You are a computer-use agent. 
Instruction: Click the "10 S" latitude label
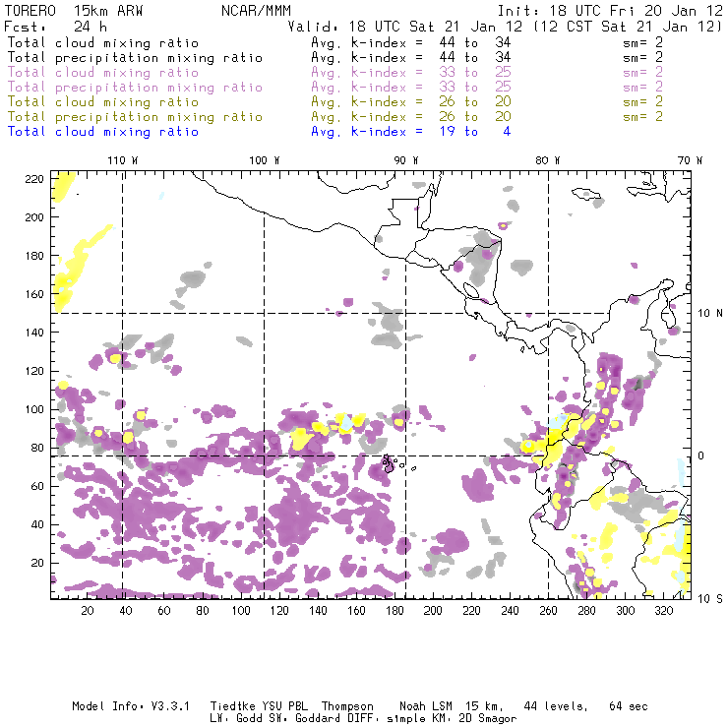[x=710, y=598]
